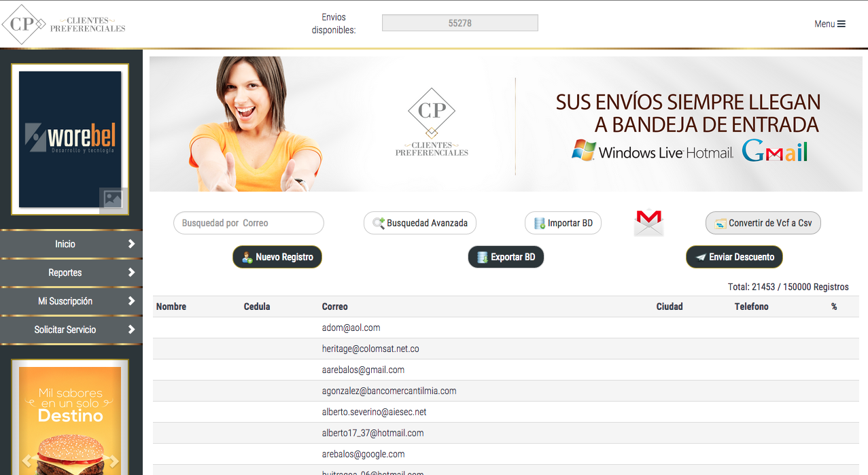Click the image placeholder icon on Worebel logo
Viewport: 868px width, 475px height.
112,200
